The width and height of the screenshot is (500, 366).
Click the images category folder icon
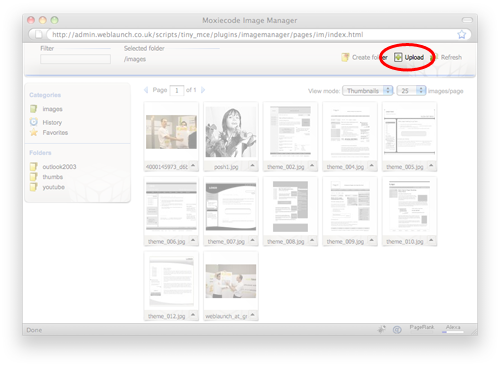coord(33,109)
